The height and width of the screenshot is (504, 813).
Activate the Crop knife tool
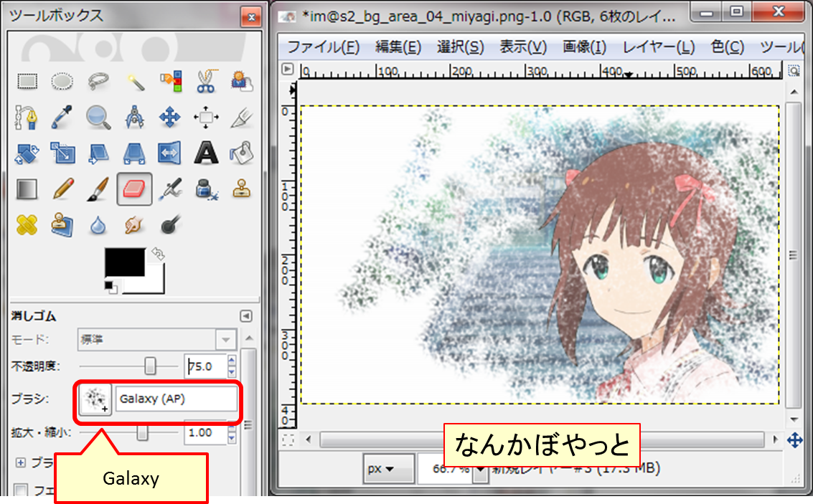coord(242,118)
